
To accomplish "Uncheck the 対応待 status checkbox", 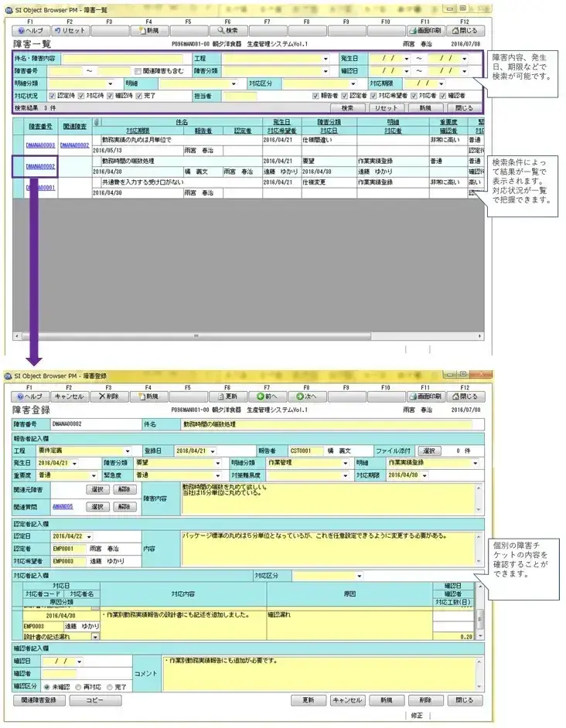I will [x=81, y=96].
